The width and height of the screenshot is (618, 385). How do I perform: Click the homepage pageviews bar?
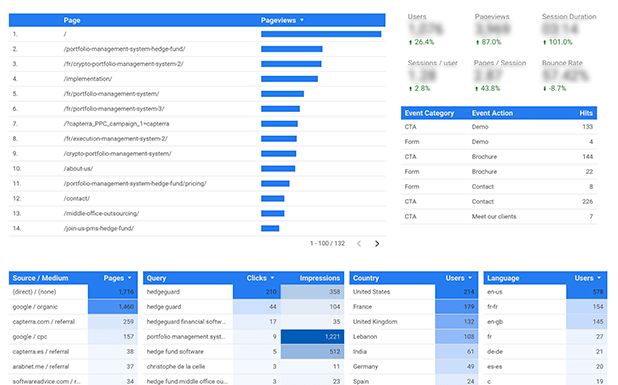[321, 34]
